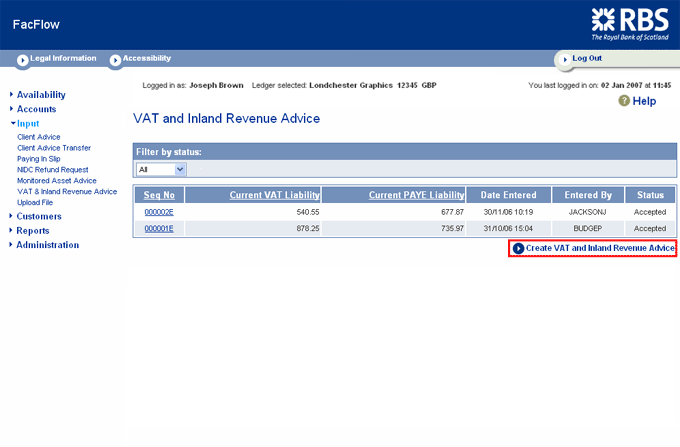
Task: Expand the Administration menu section
Action: (x=47, y=245)
